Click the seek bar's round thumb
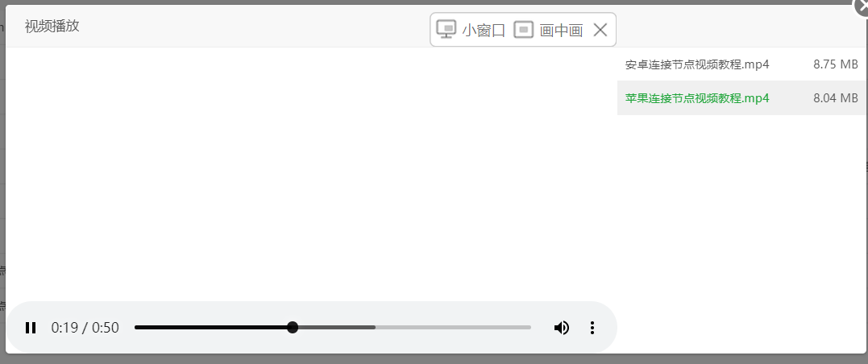Screen dimensions: 868x364 pyautogui.click(x=293, y=328)
